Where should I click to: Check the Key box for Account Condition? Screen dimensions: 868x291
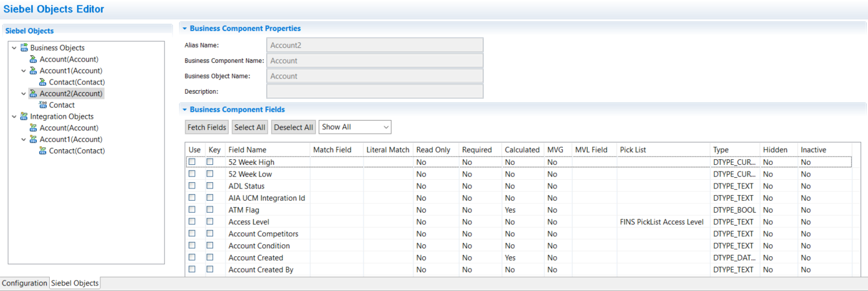(x=210, y=246)
